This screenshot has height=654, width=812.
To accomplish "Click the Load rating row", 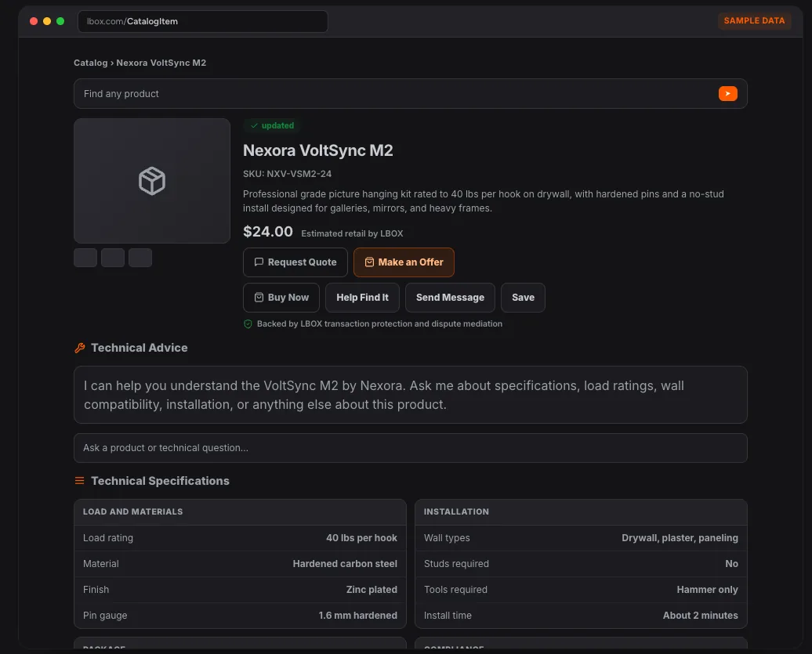I will coord(241,538).
